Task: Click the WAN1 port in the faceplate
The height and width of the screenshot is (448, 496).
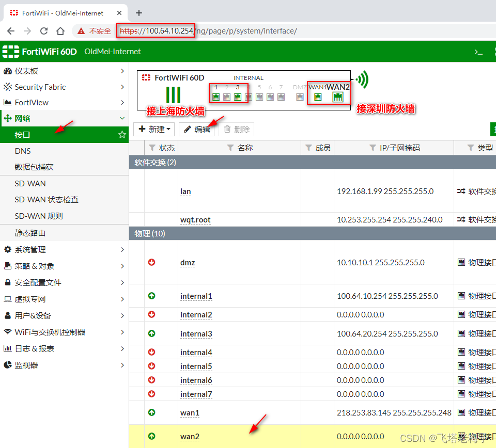Action: point(318,97)
